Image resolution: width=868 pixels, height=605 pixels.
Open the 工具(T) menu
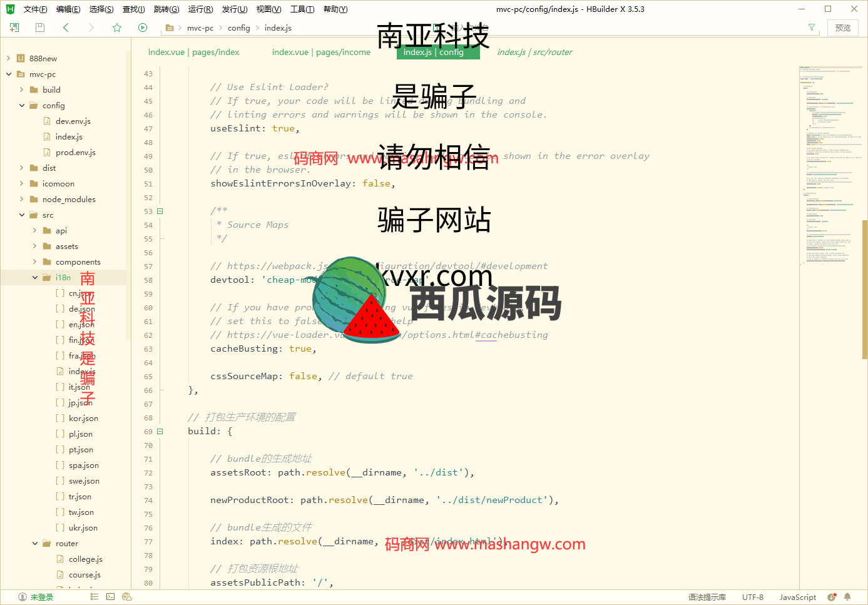tap(302, 9)
